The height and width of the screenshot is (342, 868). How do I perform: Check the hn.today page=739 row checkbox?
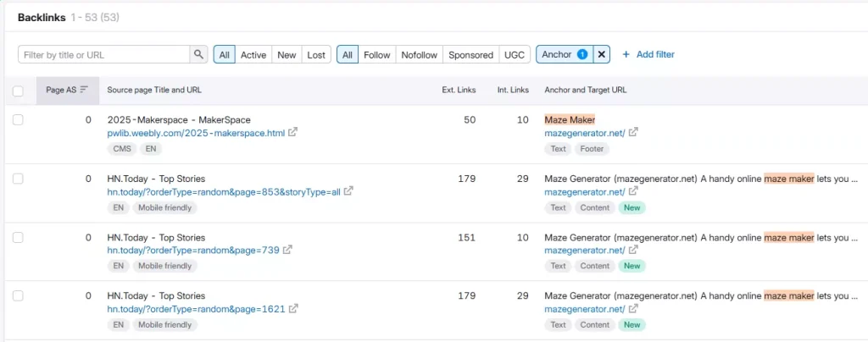pos(19,237)
